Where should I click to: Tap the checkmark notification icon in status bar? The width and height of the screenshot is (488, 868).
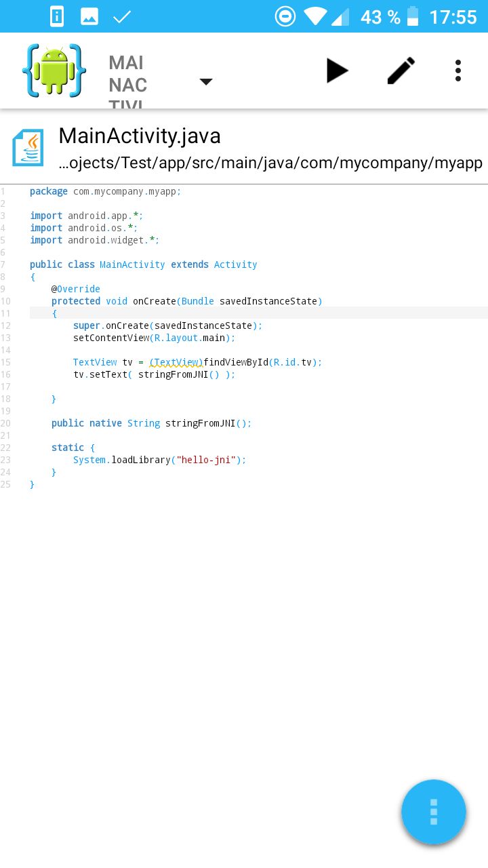point(122,16)
